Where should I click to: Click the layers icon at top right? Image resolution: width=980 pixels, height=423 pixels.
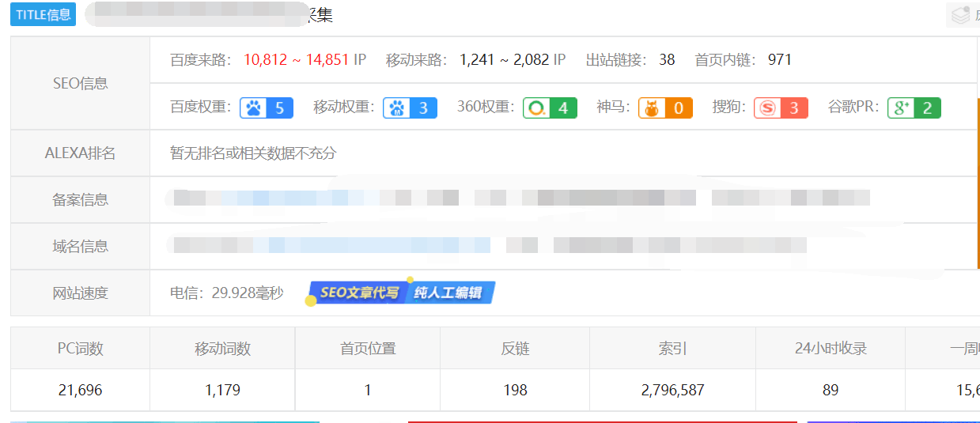point(960,15)
